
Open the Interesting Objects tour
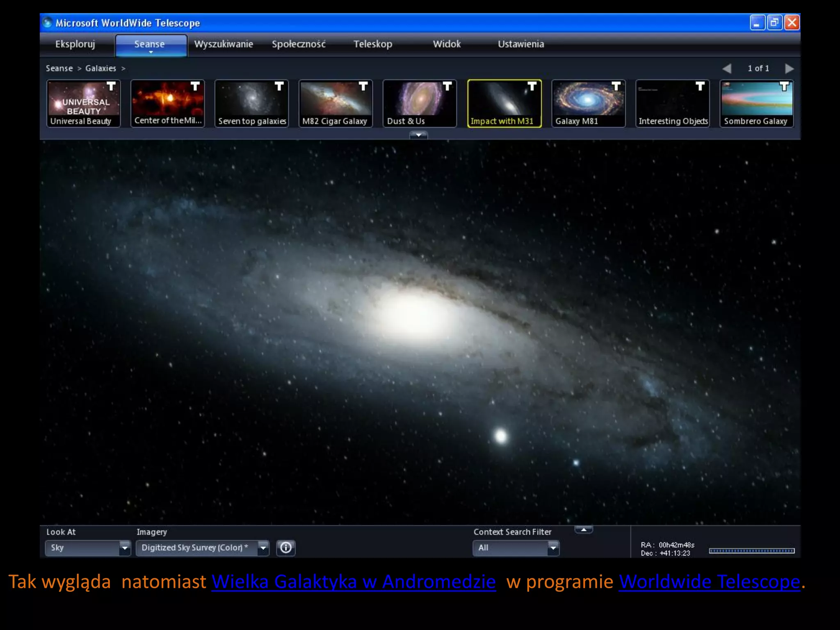673,103
